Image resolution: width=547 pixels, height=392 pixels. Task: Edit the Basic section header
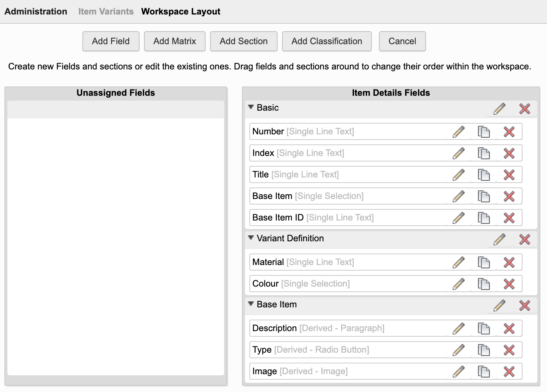pyautogui.click(x=499, y=109)
